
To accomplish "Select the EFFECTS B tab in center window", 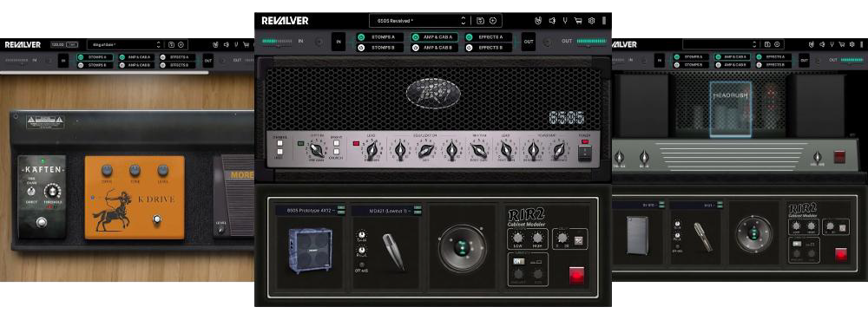I will tap(488, 48).
